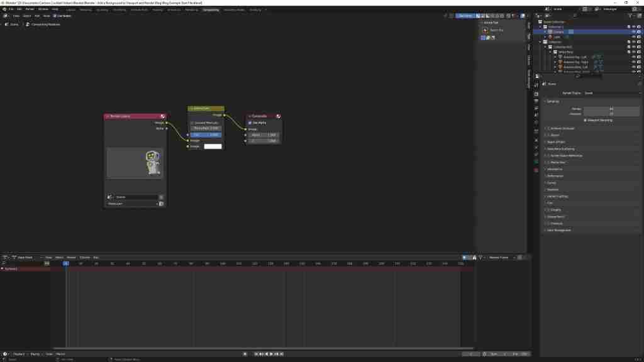Toggle auto keying record button

pos(245,354)
